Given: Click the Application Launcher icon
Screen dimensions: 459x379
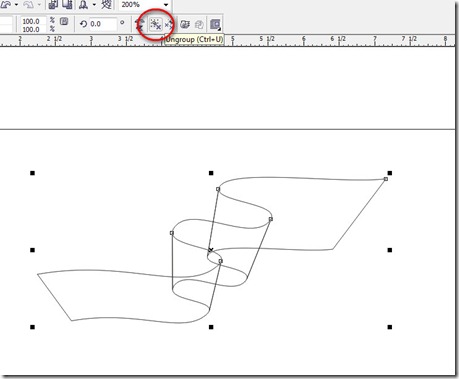Looking at the screenshot, I should pos(83,4).
